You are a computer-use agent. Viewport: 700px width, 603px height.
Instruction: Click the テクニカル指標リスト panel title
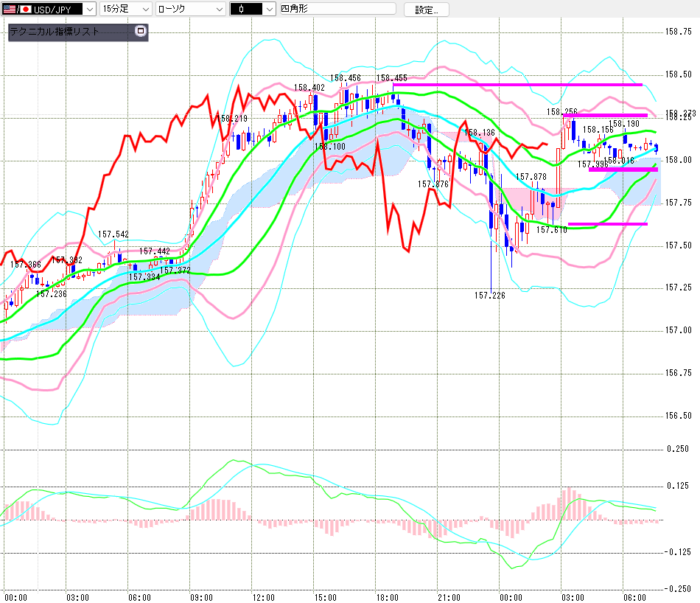54,31
